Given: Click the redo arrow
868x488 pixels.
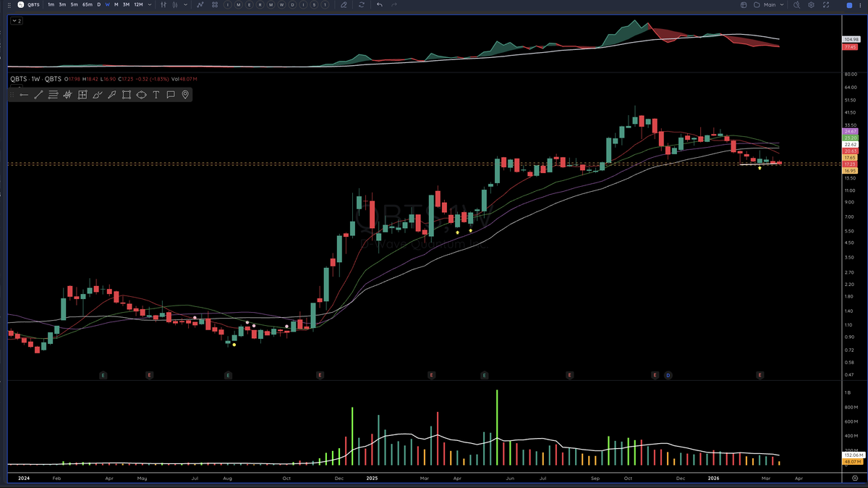Looking at the screenshot, I should point(394,5).
